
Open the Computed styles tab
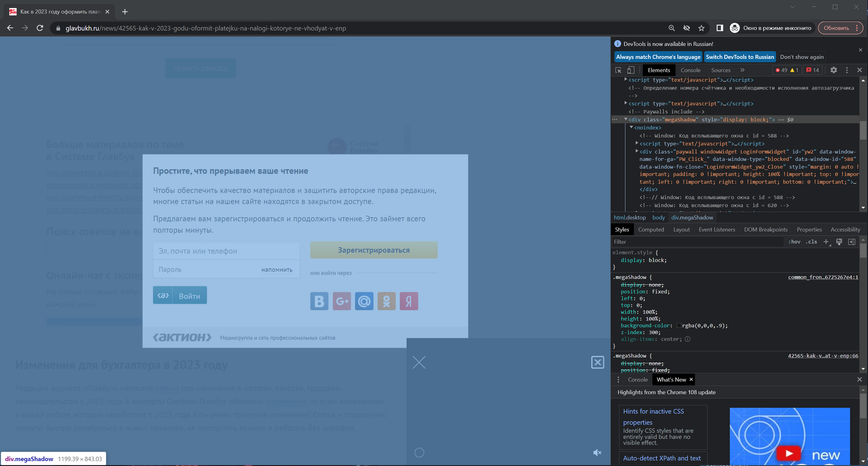(x=651, y=230)
